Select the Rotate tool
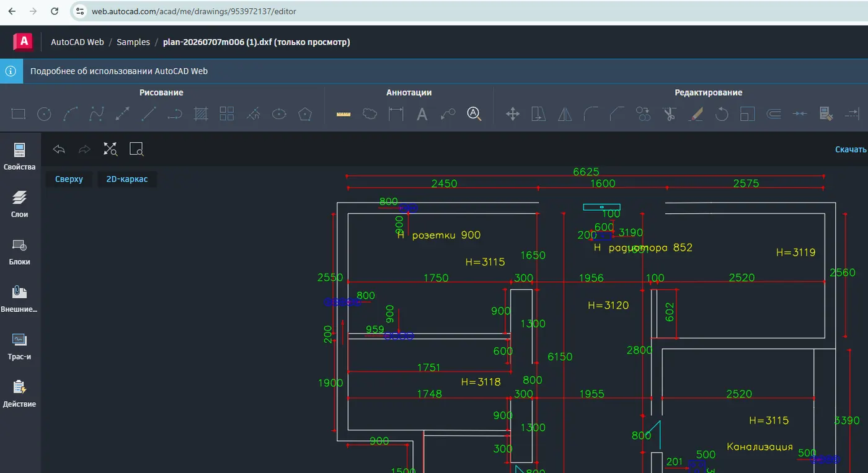 point(722,113)
